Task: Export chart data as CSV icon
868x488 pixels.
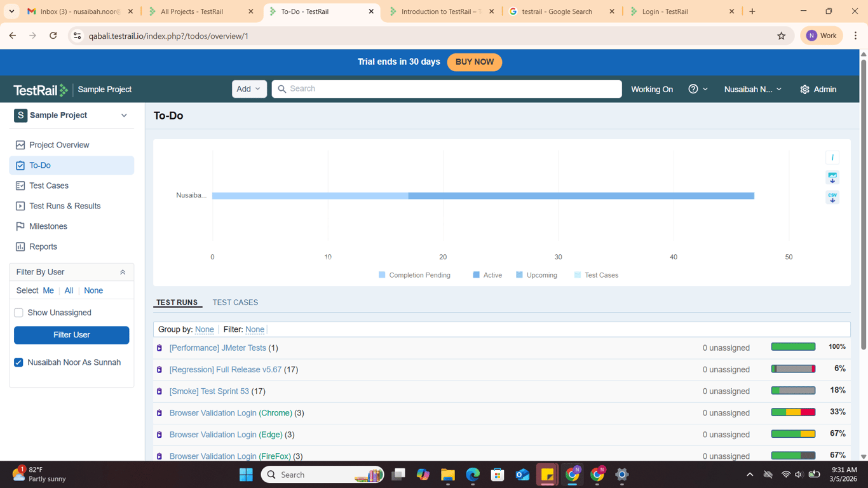Action: [x=832, y=198]
